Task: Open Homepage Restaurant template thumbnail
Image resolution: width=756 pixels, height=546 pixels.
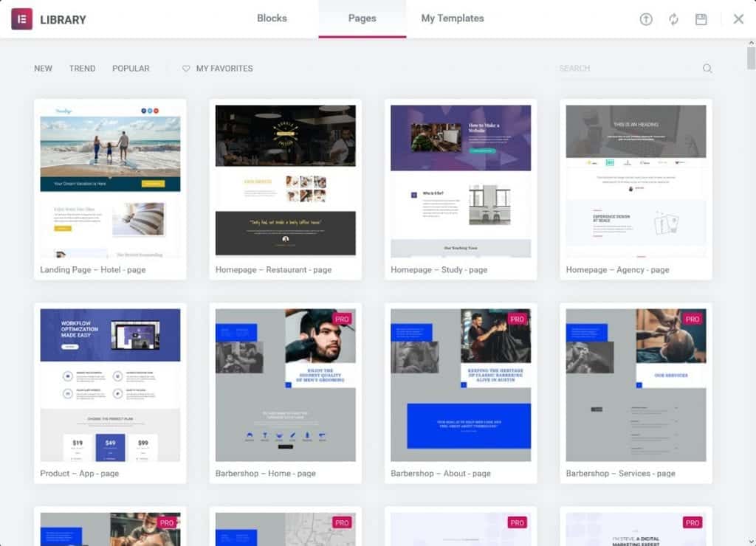Action: coord(286,182)
